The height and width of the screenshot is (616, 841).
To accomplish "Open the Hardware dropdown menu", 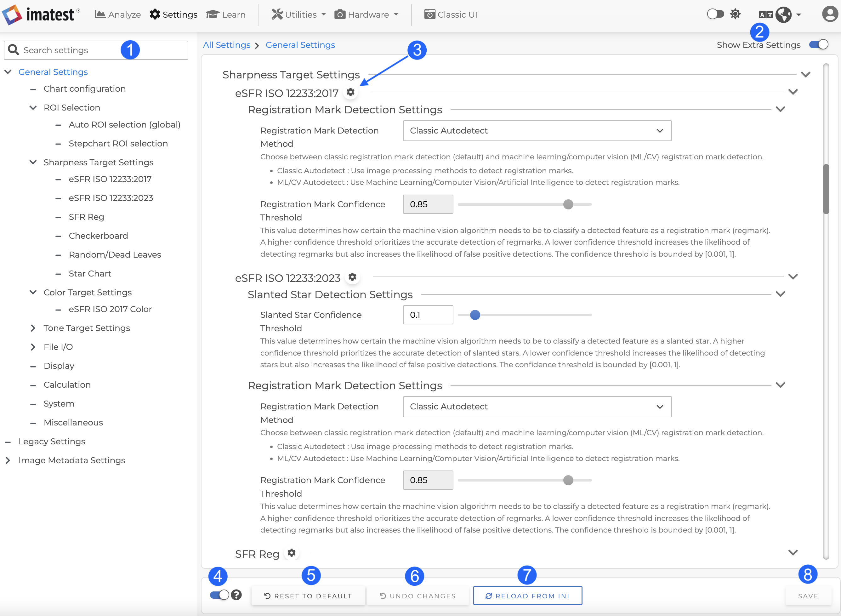I will [x=367, y=14].
